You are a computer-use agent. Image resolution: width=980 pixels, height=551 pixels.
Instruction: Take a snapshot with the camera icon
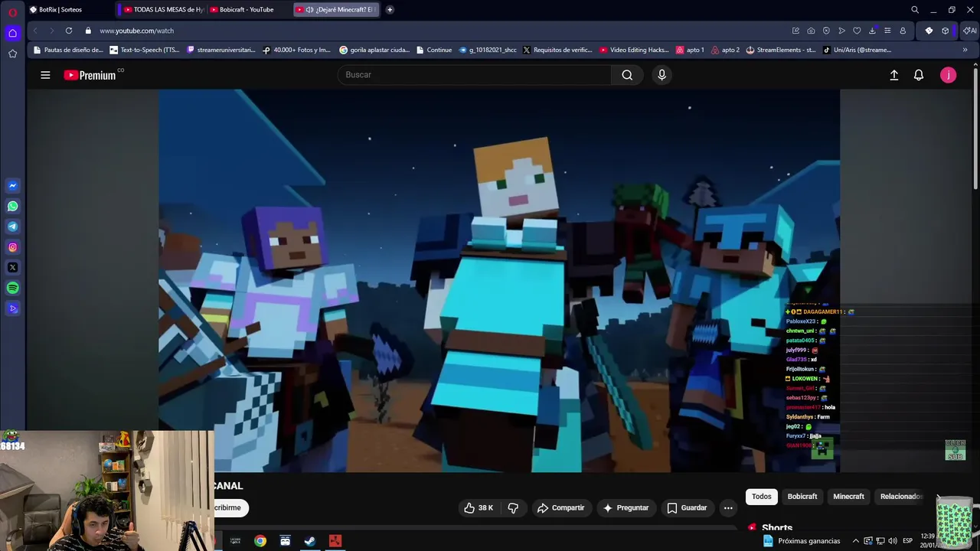(x=811, y=31)
